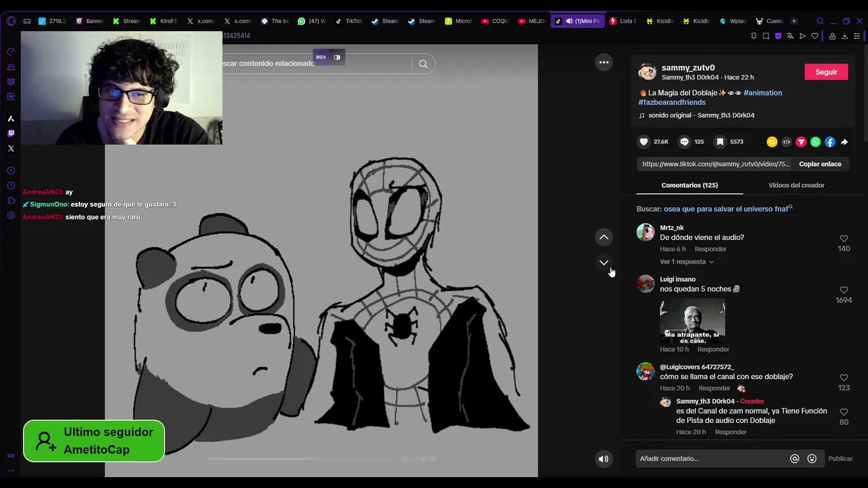Like Mrtz_nk's comment
The width and height of the screenshot is (868, 488).
click(x=844, y=239)
